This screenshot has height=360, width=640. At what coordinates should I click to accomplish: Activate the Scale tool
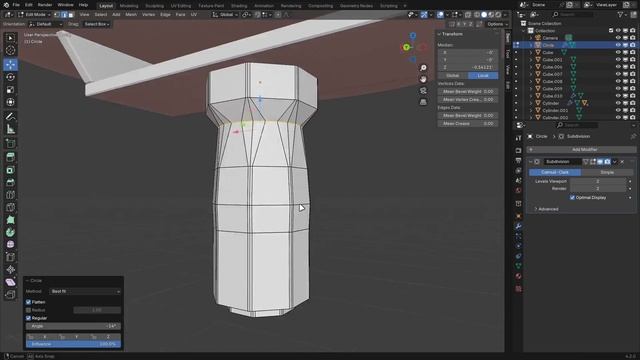[x=11, y=89]
